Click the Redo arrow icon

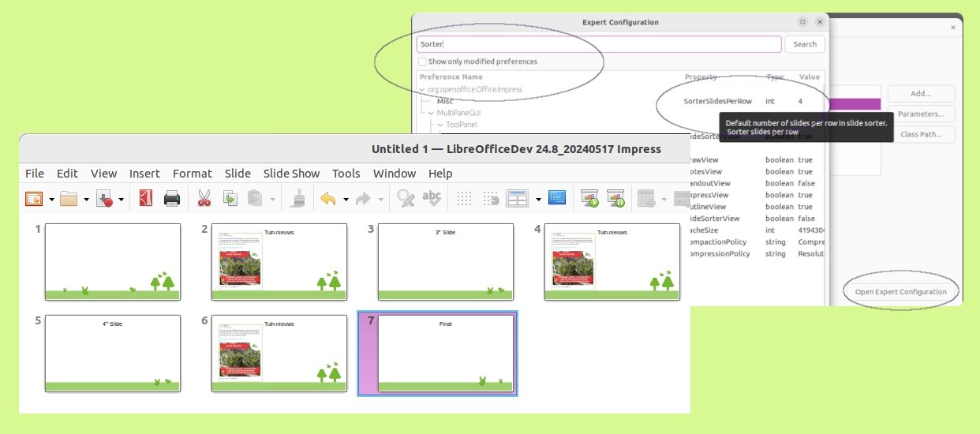(364, 199)
